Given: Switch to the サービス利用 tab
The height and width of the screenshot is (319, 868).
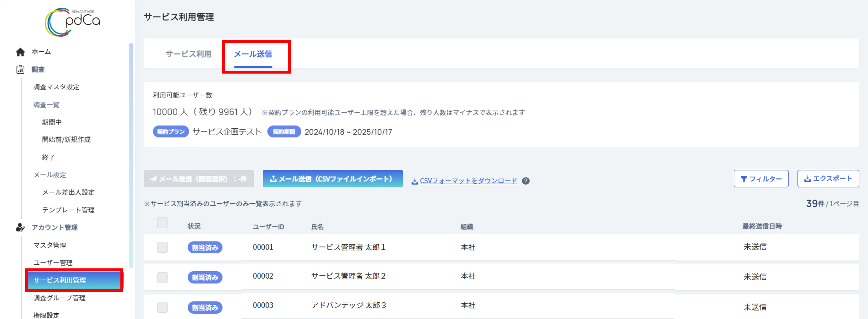Looking at the screenshot, I should click(188, 54).
